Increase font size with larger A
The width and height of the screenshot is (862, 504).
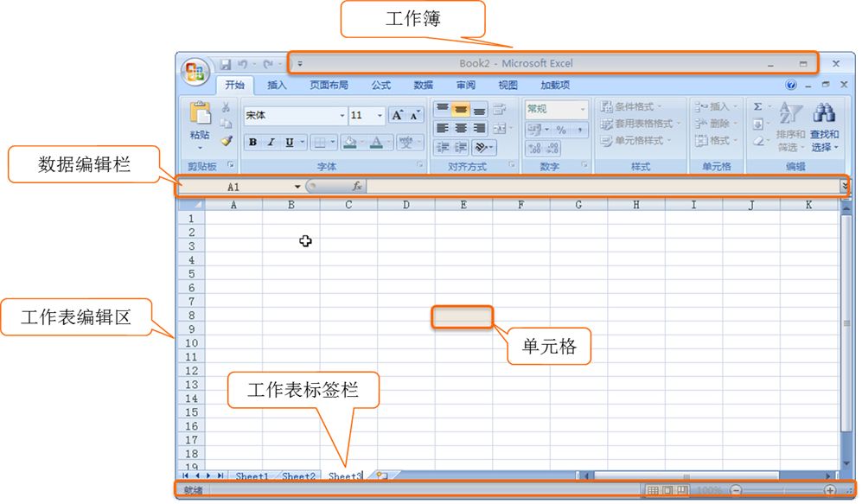(397, 115)
